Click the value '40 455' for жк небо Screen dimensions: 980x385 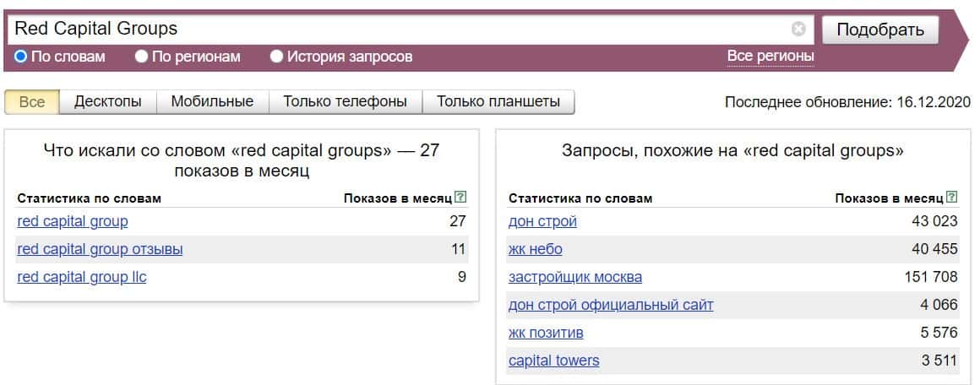[934, 249]
